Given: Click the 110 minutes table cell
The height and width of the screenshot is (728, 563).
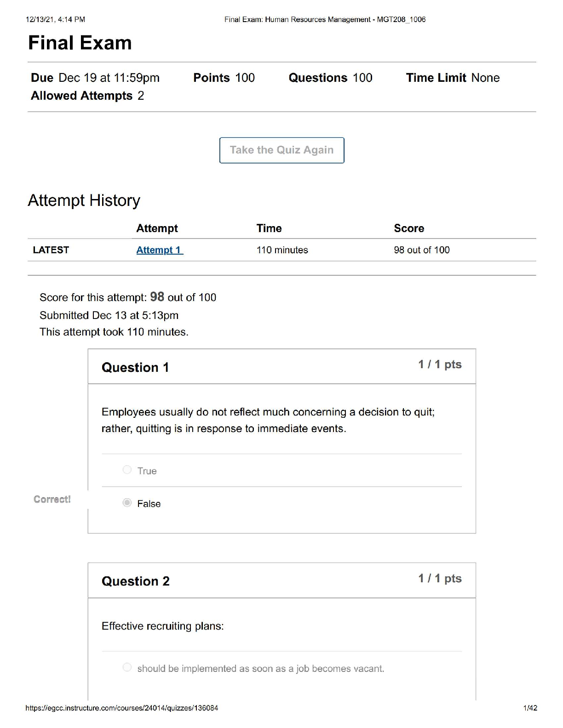Looking at the screenshot, I should pyautogui.click(x=282, y=250).
